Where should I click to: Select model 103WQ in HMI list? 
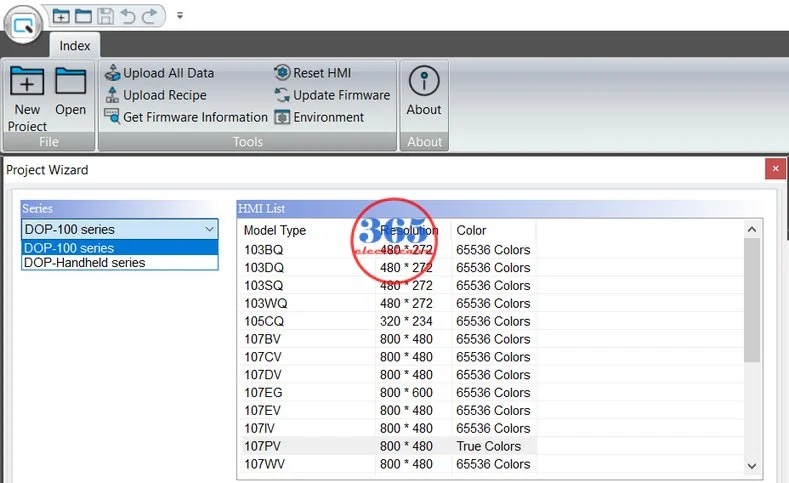tap(266, 303)
